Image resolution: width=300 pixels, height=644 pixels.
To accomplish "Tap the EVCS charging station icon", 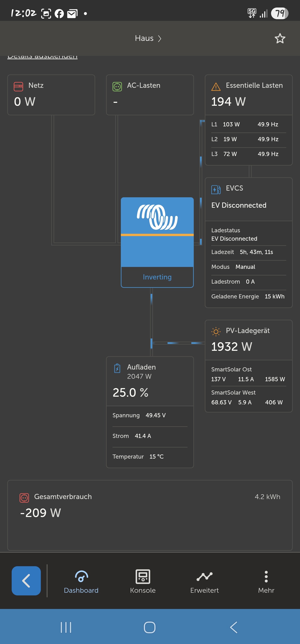I will 216,190.
